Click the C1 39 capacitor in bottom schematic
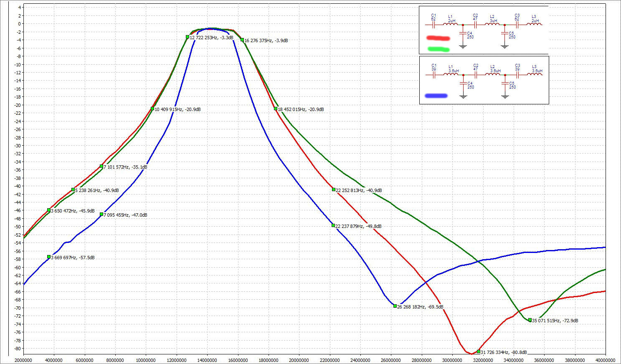This screenshot has width=621, height=364. pyautogui.click(x=434, y=75)
